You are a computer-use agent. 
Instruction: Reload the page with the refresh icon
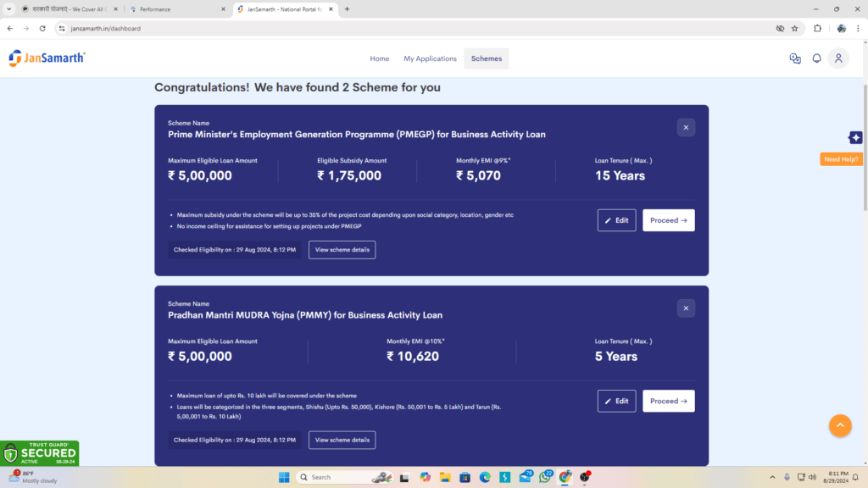[x=42, y=28]
